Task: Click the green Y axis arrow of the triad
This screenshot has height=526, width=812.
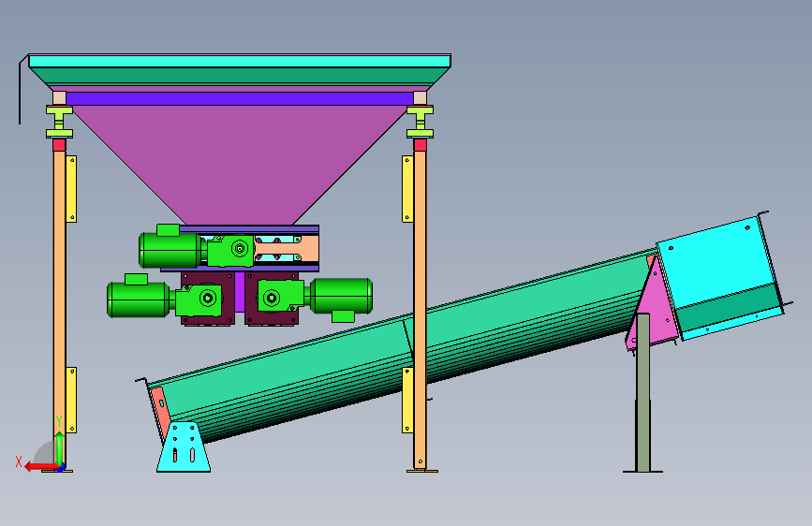Action: (x=60, y=448)
